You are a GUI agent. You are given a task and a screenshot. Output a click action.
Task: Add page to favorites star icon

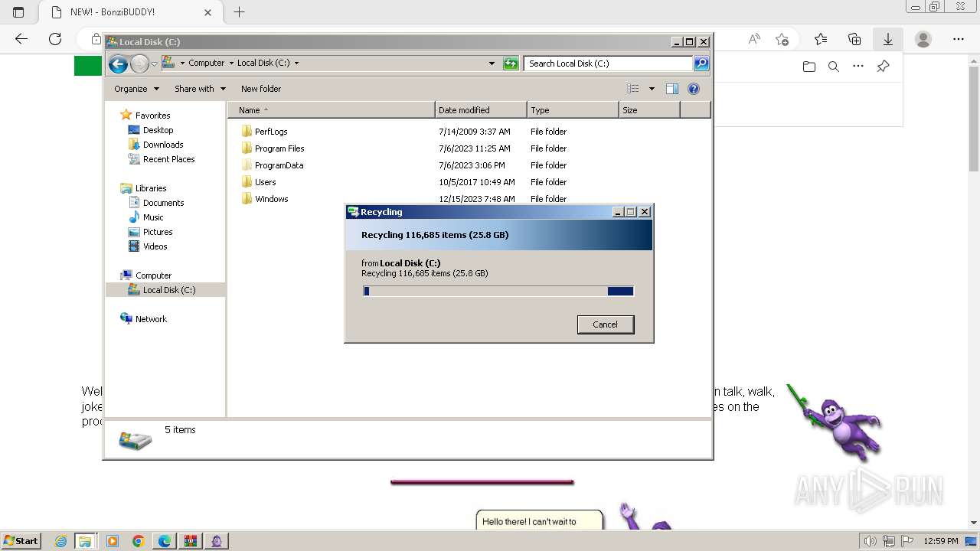782,39
